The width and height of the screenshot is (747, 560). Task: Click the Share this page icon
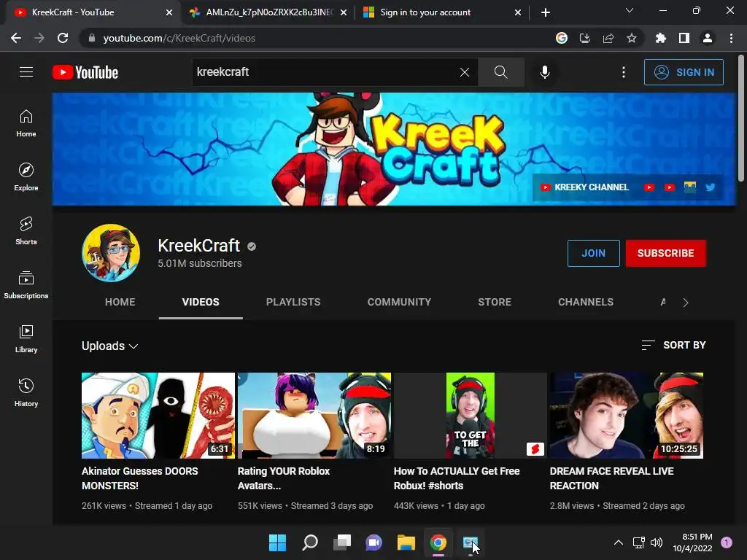click(x=608, y=38)
